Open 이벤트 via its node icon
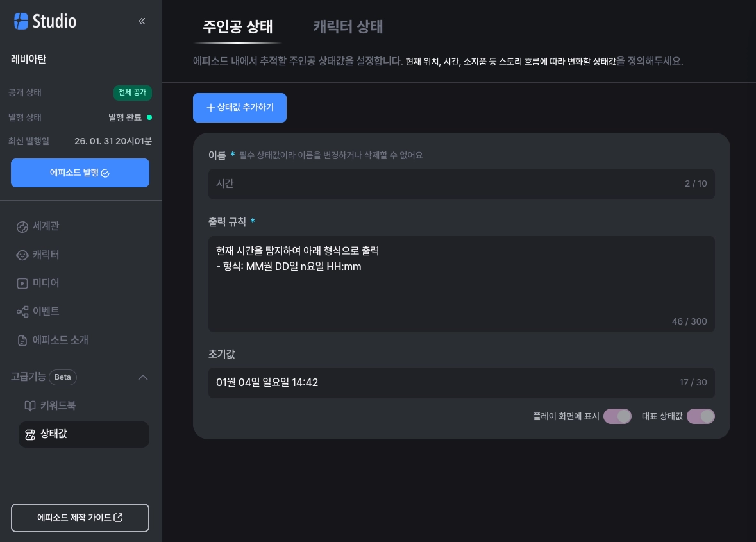Screen dimensions: 756x542 click(22, 312)
